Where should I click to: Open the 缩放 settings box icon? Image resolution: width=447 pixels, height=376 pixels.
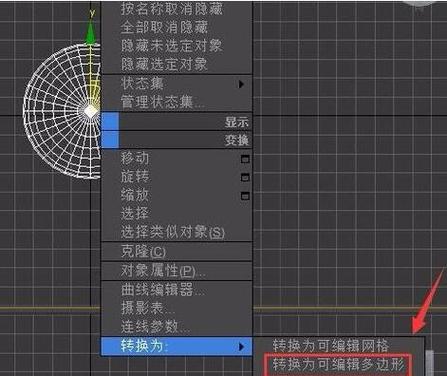click(x=245, y=196)
